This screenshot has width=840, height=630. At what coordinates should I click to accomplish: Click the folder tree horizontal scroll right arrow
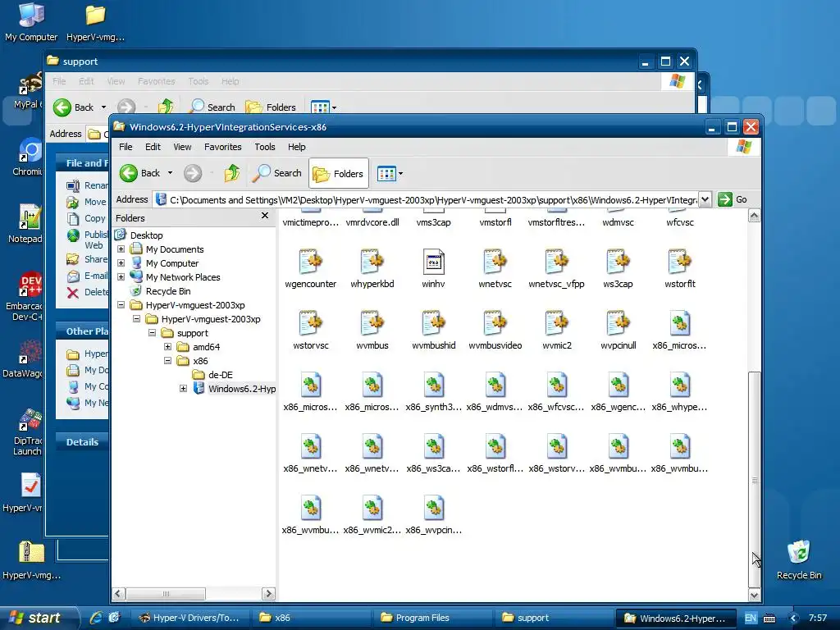click(268, 594)
